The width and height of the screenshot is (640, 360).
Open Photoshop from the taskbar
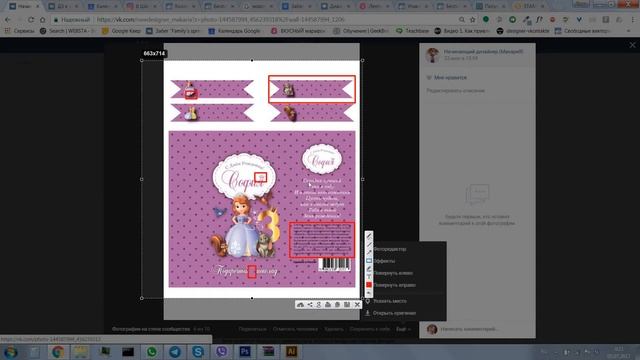(245, 352)
